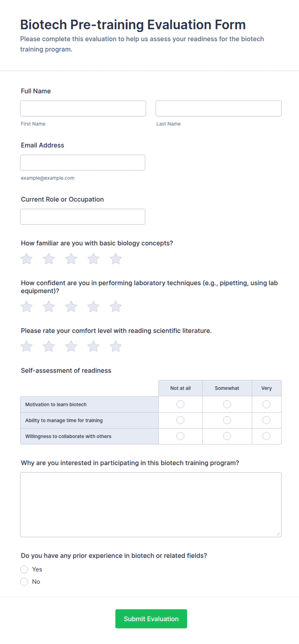This screenshot has width=299, height=644.
Task: Click the Email Address input field
Action: pyautogui.click(x=83, y=162)
